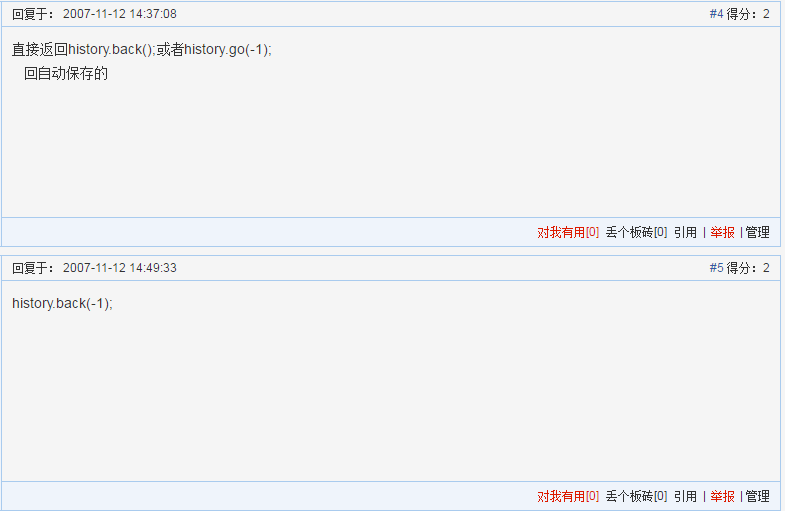This screenshot has width=785, height=511.
Task: Open the #5 floor anchor link
Action: [x=716, y=268]
